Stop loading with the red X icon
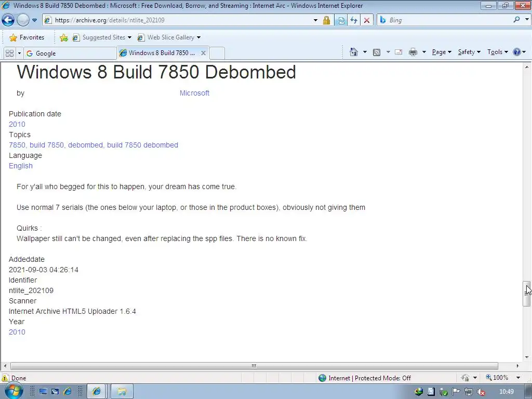 367,20
